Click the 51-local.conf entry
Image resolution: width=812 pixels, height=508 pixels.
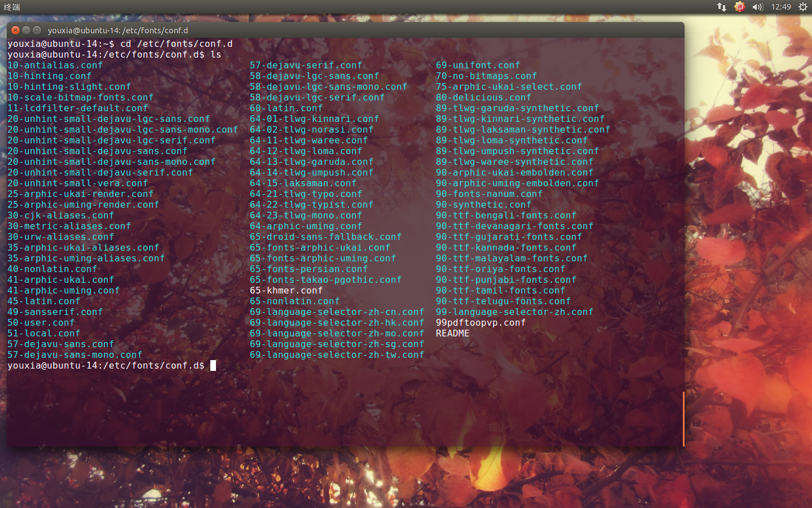tap(44, 334)
